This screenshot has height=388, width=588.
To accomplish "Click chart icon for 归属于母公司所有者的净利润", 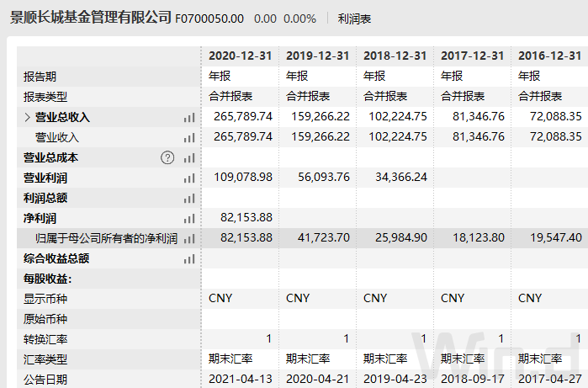I will [x=189, y=239].
